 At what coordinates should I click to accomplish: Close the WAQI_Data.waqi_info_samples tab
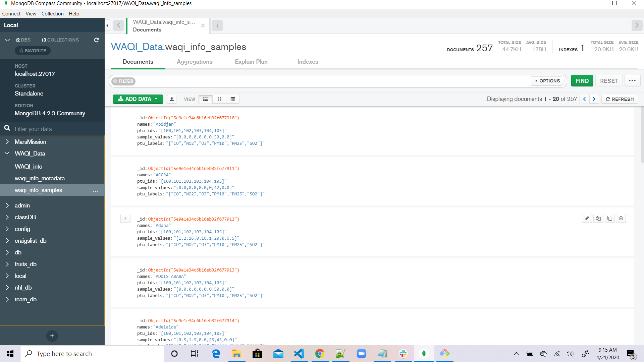pyautogui.click(x=203, y=25)
